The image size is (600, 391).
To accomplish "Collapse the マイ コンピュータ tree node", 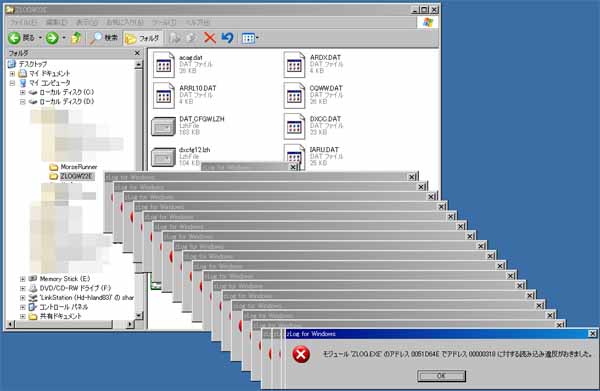I will click(x=12, y=83).
